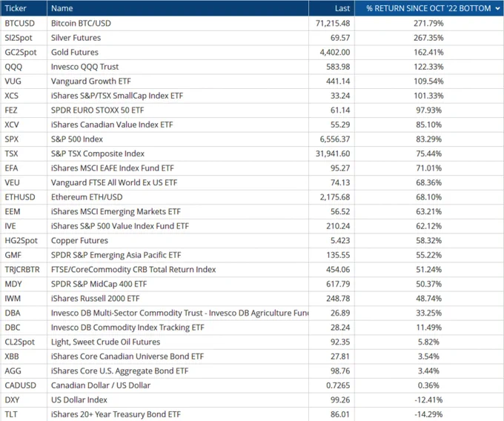
Task: Select the 'Bitcoin BTC/USD' name cell
Action: click(178, 24)
